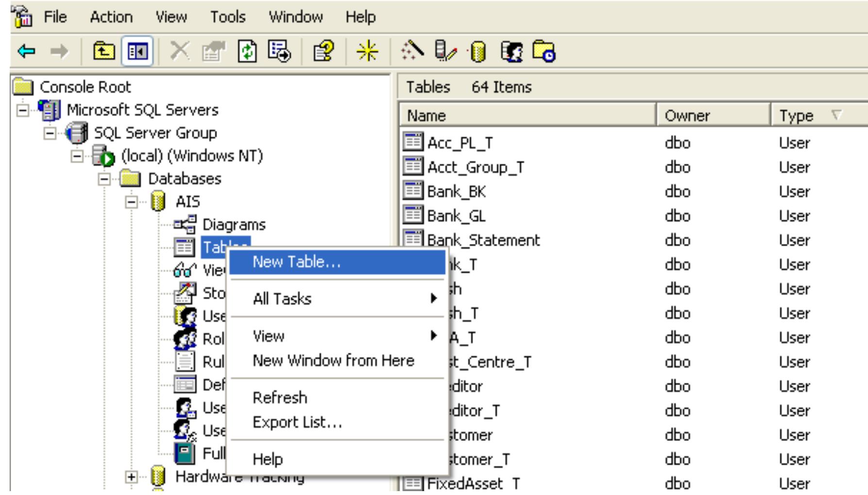Choose New Table in the context menu
Screen dimensions: 868x495
tap(337, 262)
